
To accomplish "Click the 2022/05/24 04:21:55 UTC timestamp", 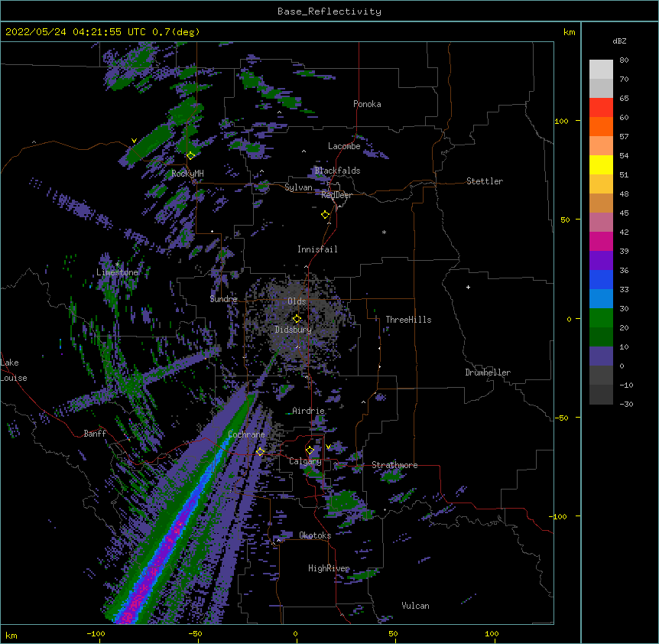I will pyautogui.click(x=76, y=32).
